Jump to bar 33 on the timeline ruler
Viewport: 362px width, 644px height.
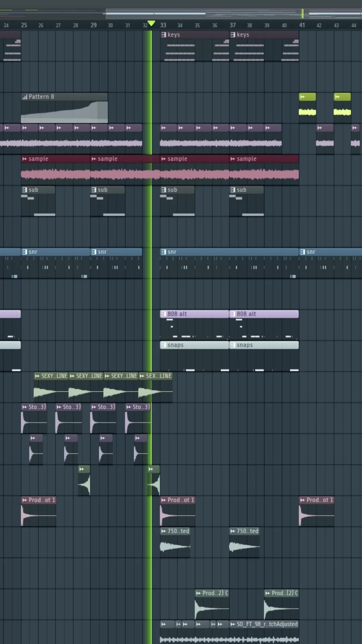(x=163, y=25)
